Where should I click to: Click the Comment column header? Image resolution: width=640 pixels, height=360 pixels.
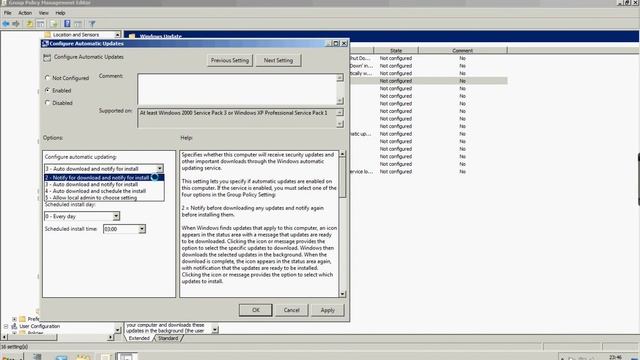(462, 51)
